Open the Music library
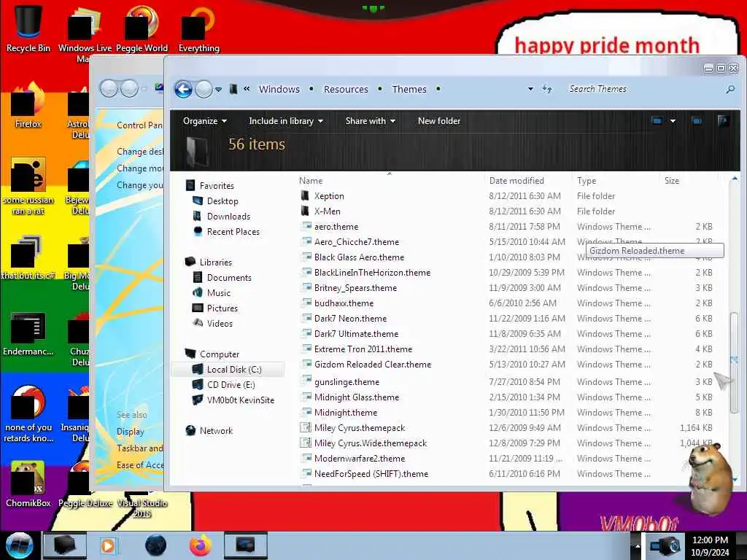The height and width of the screenshot is (560, 747). click(x=219, y=293)
